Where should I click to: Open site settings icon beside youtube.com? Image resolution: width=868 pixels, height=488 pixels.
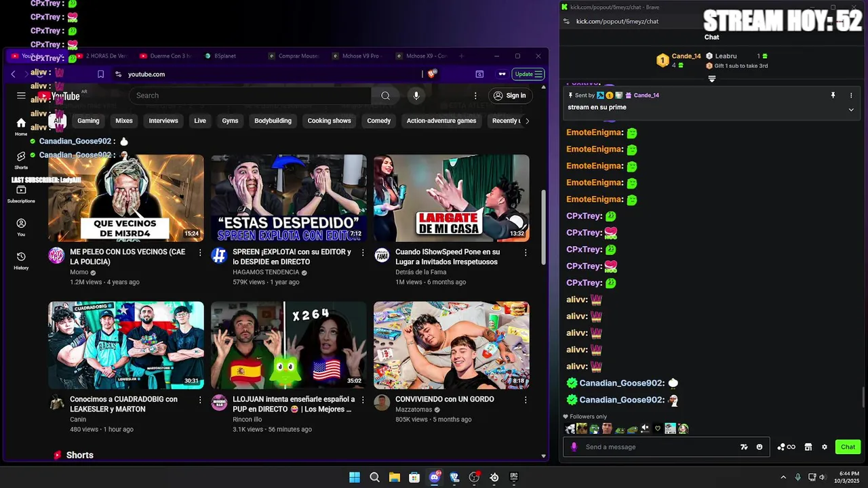click(x=118, y=74)
